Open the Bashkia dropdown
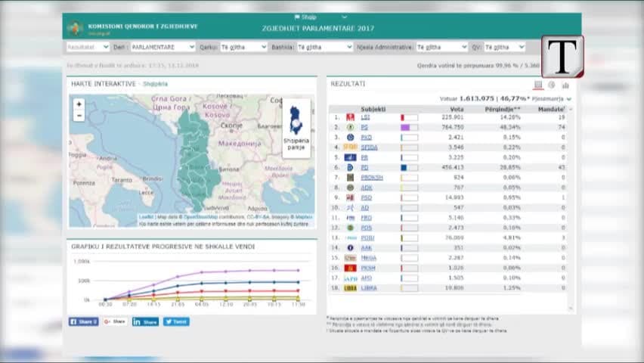Screen dimensions: 644x363 coord(325,48)
